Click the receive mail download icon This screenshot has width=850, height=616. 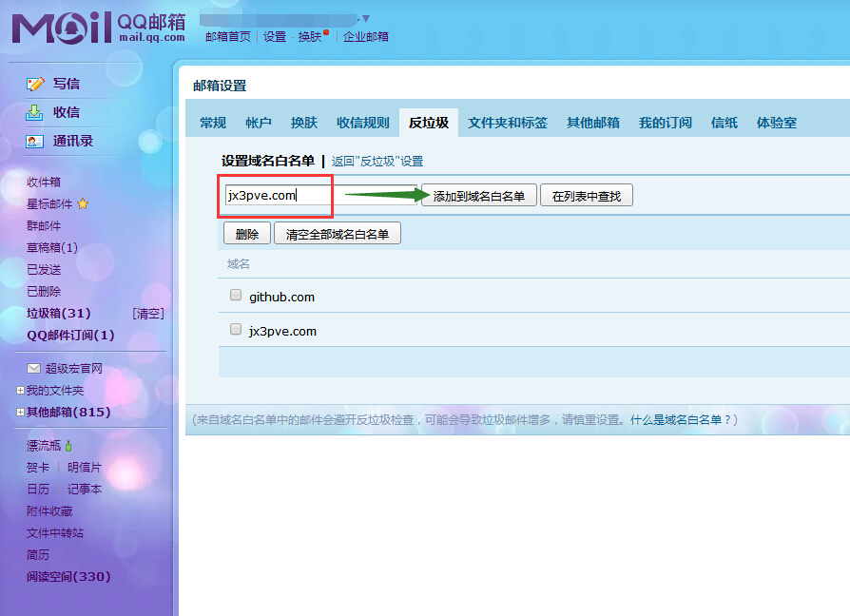click(x=35, y=112)
